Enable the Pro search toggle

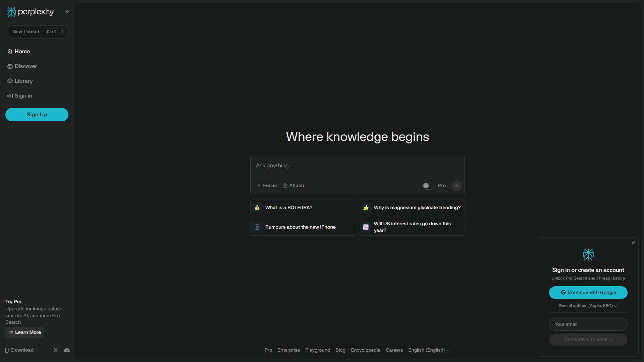(x=428, y=185)
